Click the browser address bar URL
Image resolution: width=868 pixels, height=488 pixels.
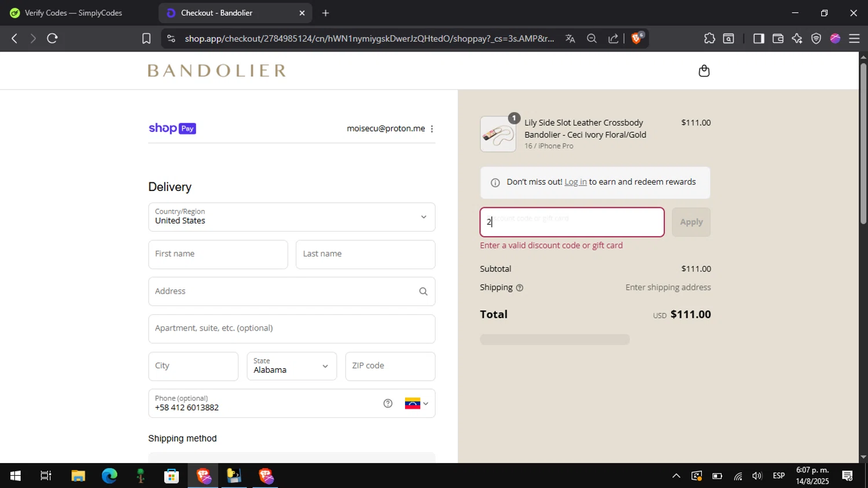(x=369, y=38)
